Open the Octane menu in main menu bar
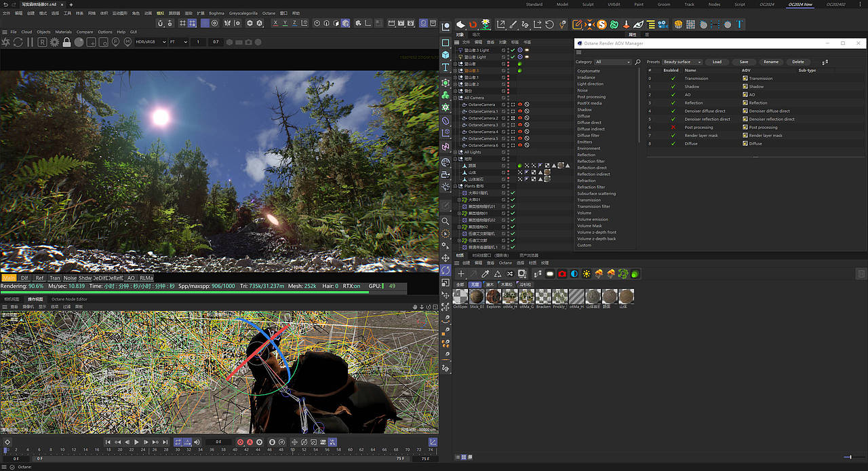This screenshot has width=868, height=471. (x=269, y=13)
